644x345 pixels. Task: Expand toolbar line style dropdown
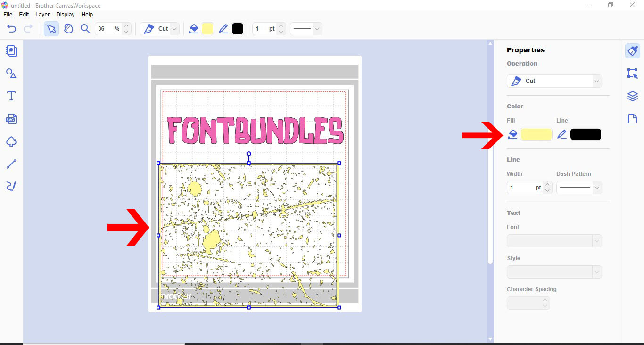tap(317, 29)
